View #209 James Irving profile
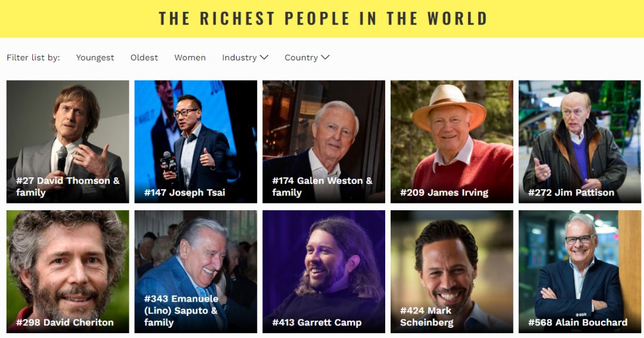This screenshot has width=644, height=338. (x=452, y=142)
